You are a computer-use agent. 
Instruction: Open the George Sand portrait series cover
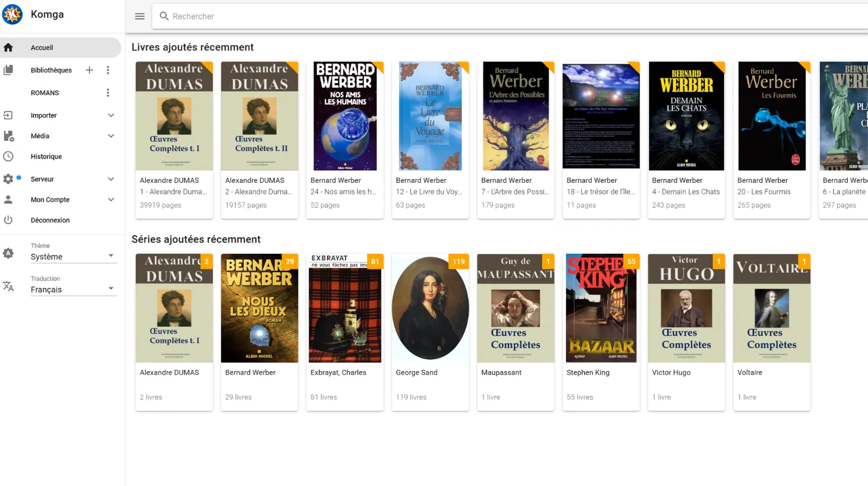click(x=430, y=308)
